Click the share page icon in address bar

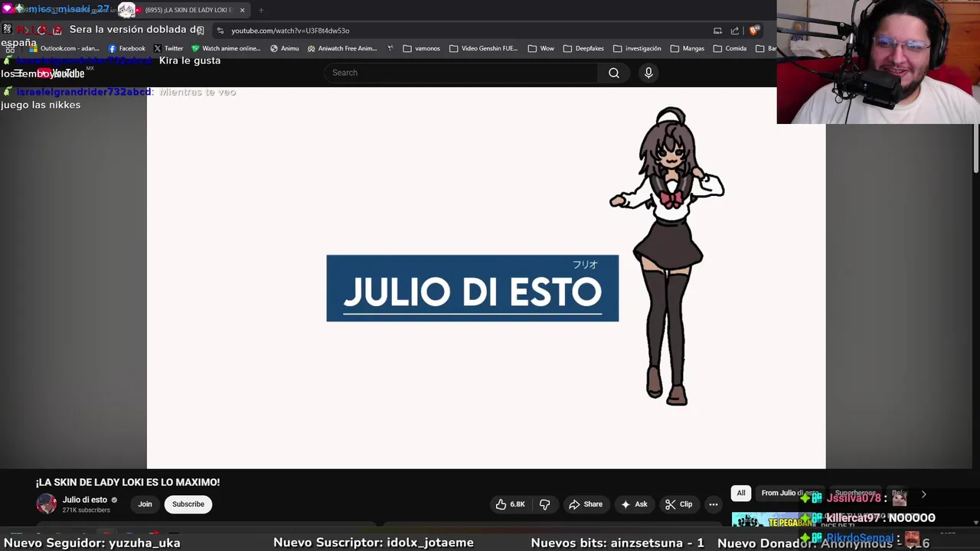(x=735, y=31)
